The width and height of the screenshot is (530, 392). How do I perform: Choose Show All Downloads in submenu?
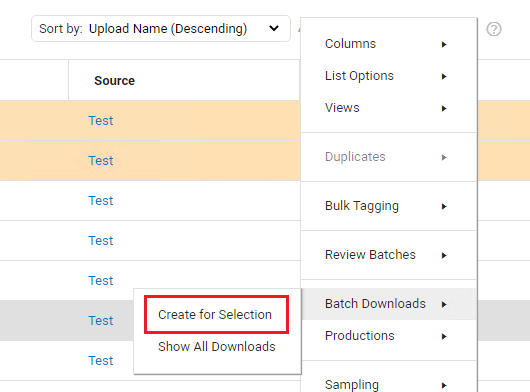pyautogui.click(x=217, y=347)
